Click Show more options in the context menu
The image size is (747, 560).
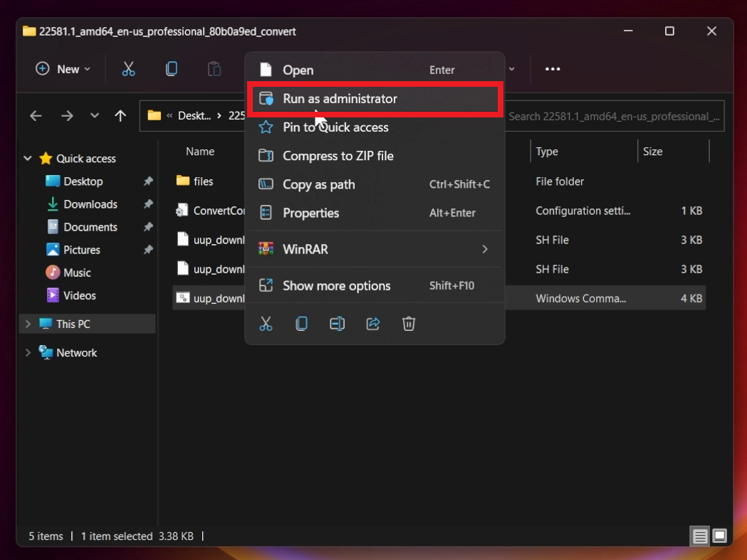[335, 285]
